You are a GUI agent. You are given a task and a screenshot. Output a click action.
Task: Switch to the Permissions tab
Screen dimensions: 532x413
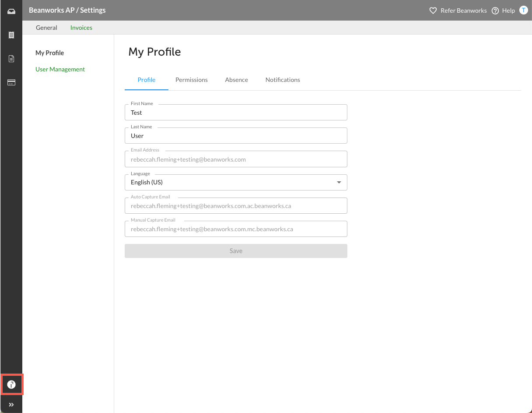point(192,80)
